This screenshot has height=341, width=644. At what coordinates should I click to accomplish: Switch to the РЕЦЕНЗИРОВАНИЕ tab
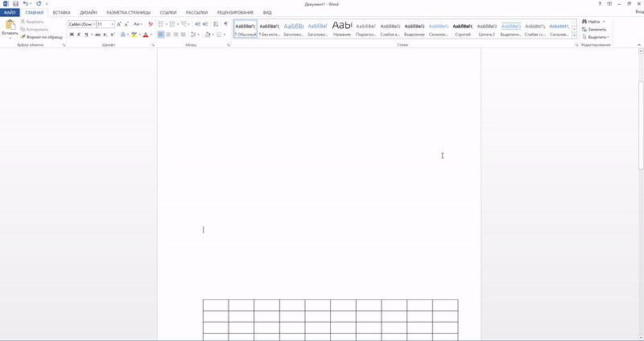(235, 13)
